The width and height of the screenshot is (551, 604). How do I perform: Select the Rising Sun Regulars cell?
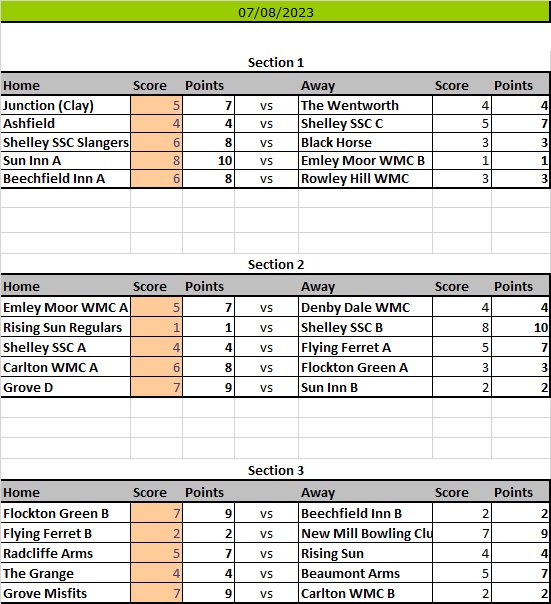[x=66, y=327]
